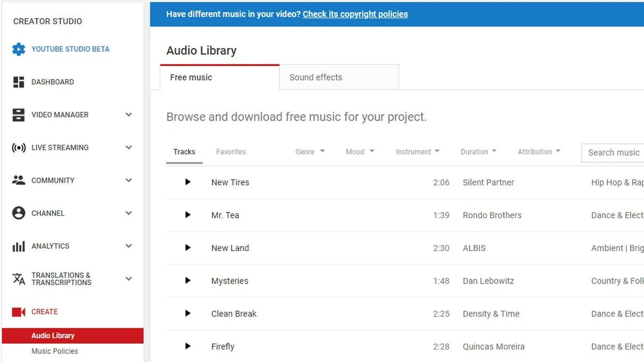Click the Translations & Transcriptions language icon
Viewport: 644px width, 362px height.
19,279
